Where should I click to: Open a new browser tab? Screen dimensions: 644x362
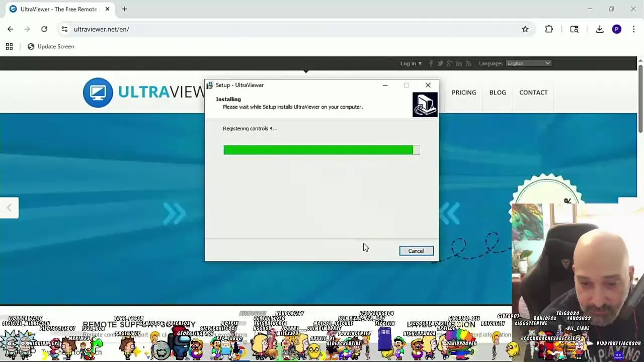pos(124,9)
